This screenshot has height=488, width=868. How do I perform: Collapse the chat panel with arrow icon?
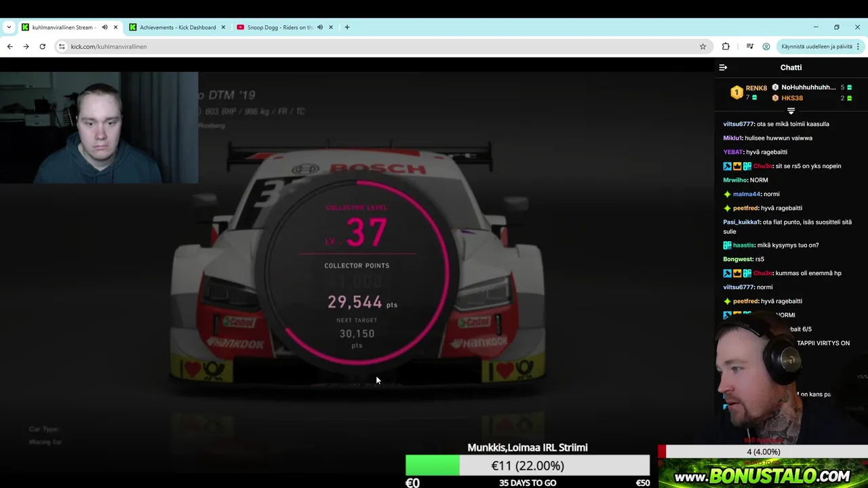[x=723, y=68]
